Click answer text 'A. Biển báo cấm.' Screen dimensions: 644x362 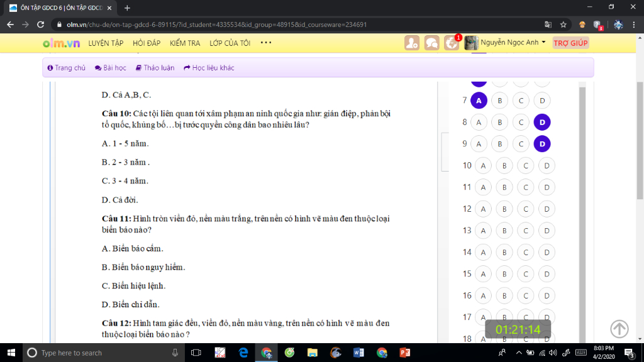pyautogui.click(x=132, y=248)
